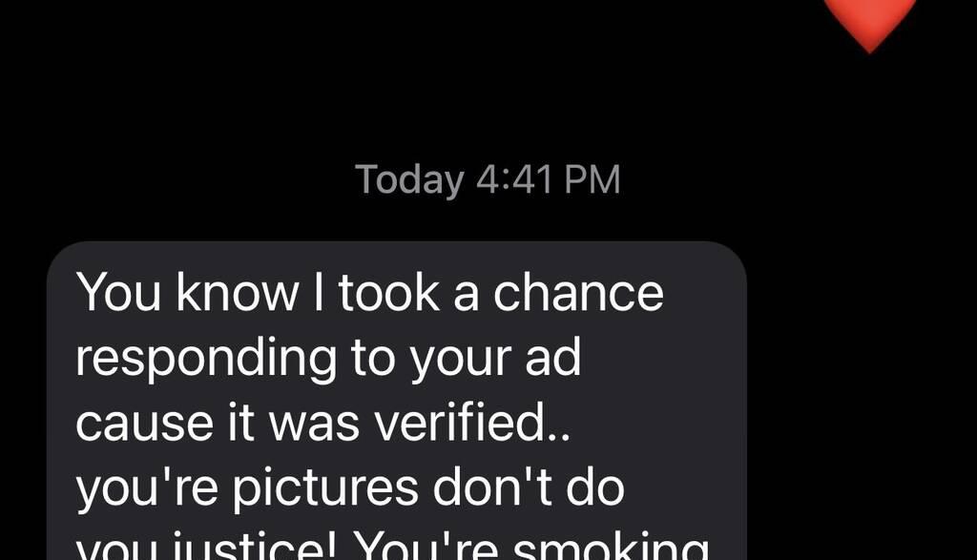Screen dimensions: 977x560
Task: Click "4:41 PM" in the timestamp
Action: coord(549,179)
